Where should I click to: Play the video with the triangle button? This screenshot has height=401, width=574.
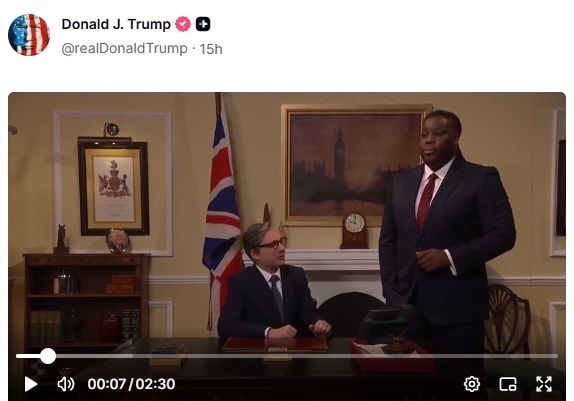31,384
